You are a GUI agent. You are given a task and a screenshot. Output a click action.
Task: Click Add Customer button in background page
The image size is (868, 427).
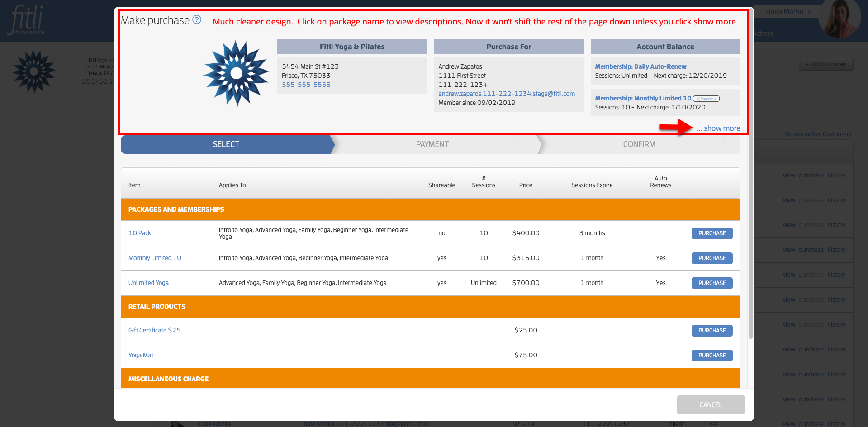pyautogui.click(x=826, y=64)
